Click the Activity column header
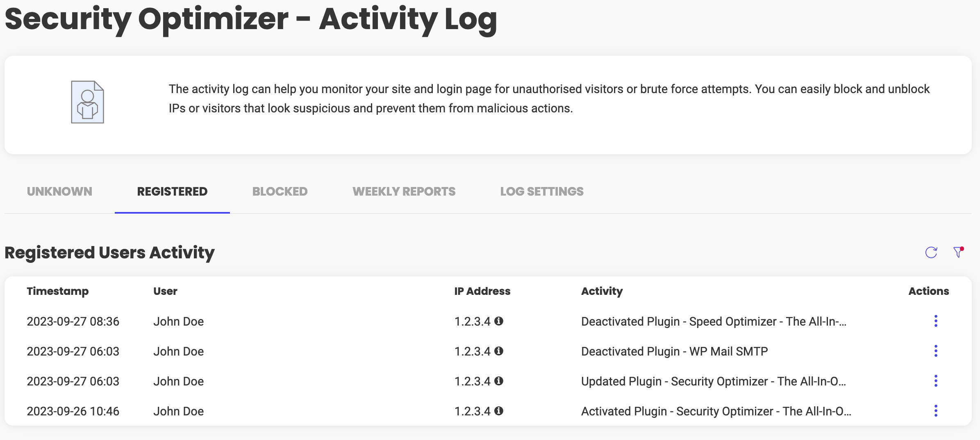 pos(602,291)
